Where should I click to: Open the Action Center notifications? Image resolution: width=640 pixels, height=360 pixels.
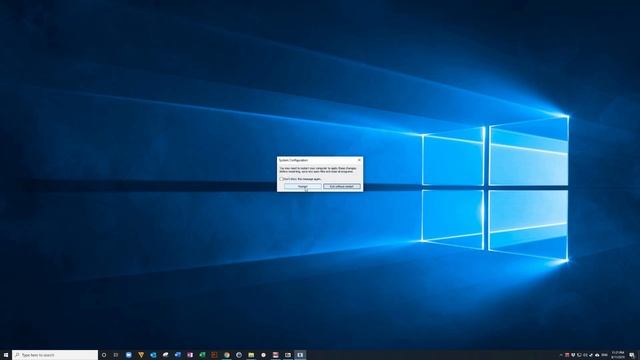click(x=632, y=355)
